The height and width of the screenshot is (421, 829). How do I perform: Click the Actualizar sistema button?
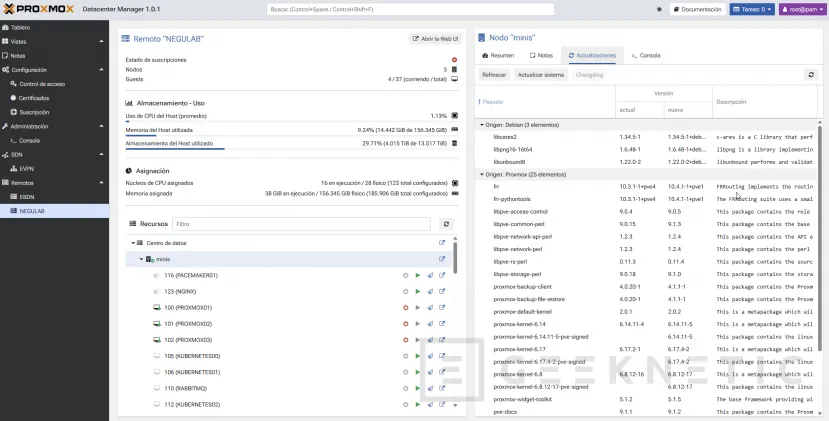pos(540,75)
